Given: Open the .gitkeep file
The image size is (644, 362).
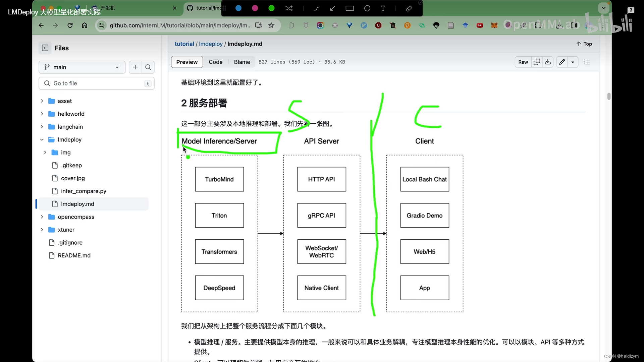Looking at the screenshot, I should pyautogui.click(x=71, y=165).
